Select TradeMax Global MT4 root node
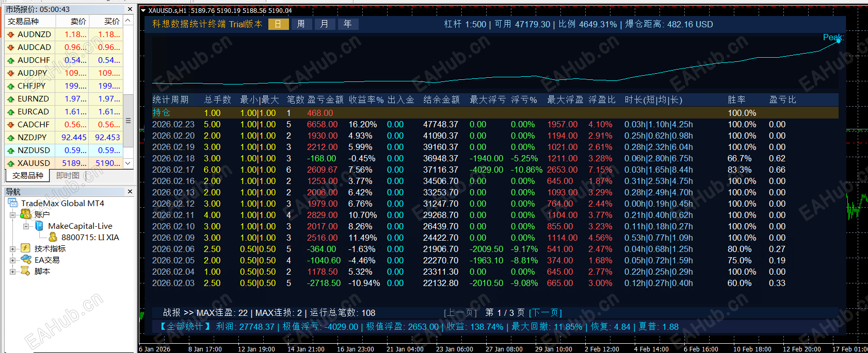 (x=62, y=204)
